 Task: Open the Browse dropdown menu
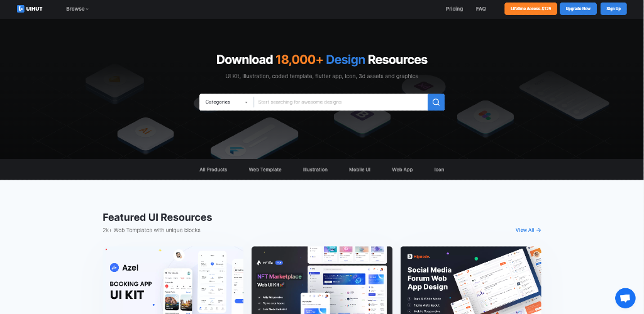coord(77,9)
